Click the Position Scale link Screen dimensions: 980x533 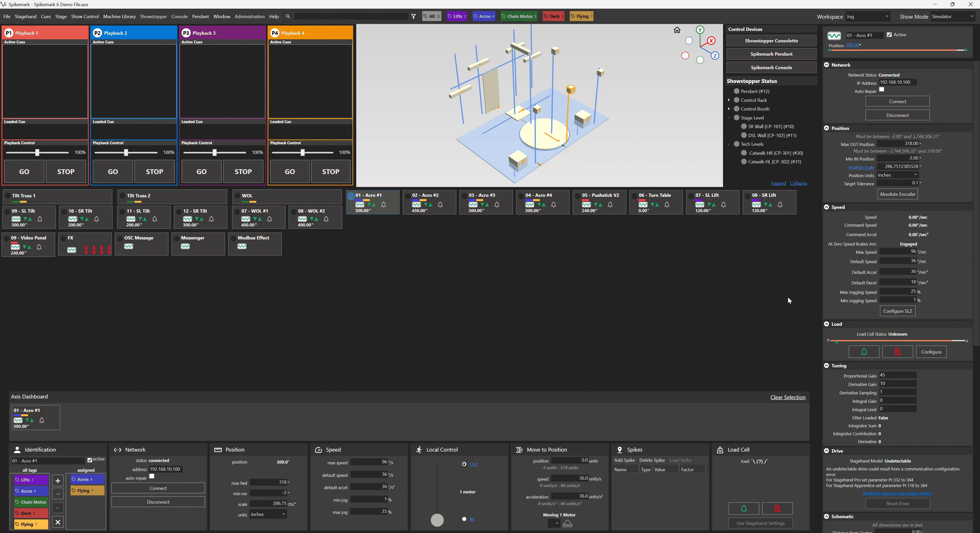(x=861, y=167)
